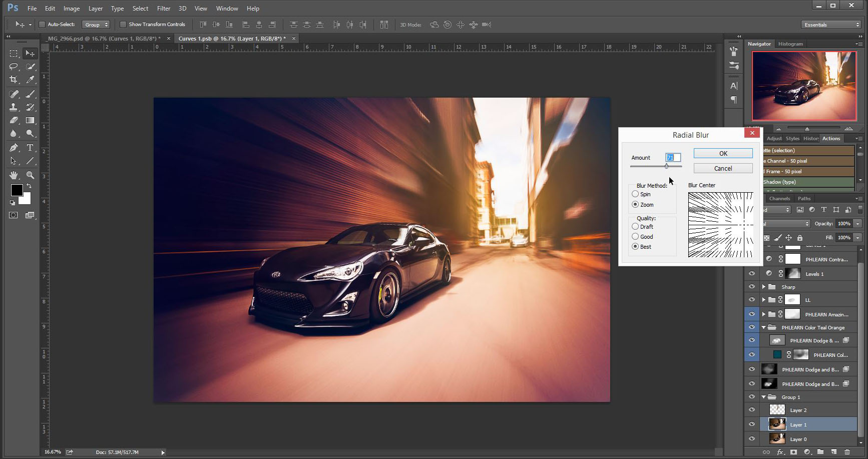Click the layer effects fx icon
Screen dimensions: 868x459
[x=780, y=452]
